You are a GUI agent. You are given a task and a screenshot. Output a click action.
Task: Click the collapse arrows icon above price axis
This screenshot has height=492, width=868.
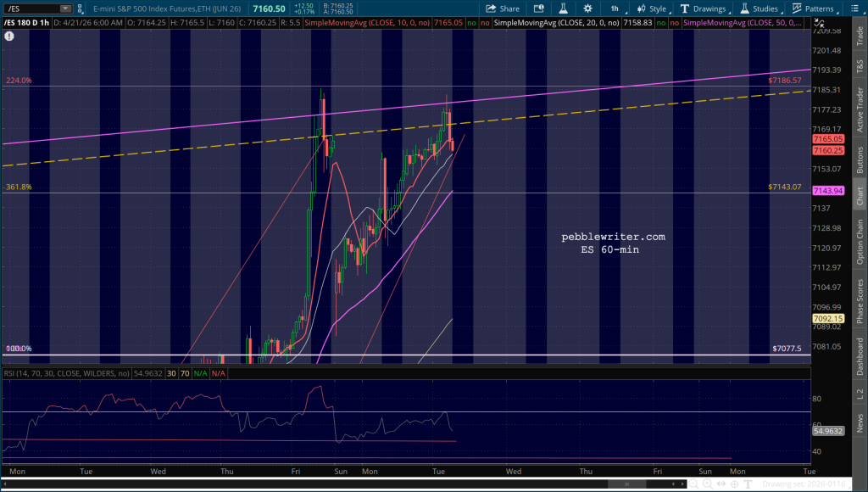tap(820, 23)
